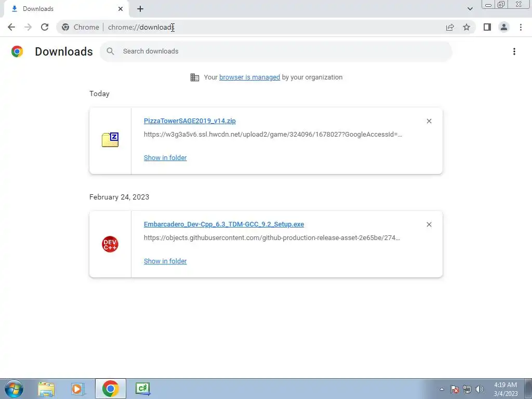
Task: Open a new tab with plus button
Action: (x=140, y=9)
